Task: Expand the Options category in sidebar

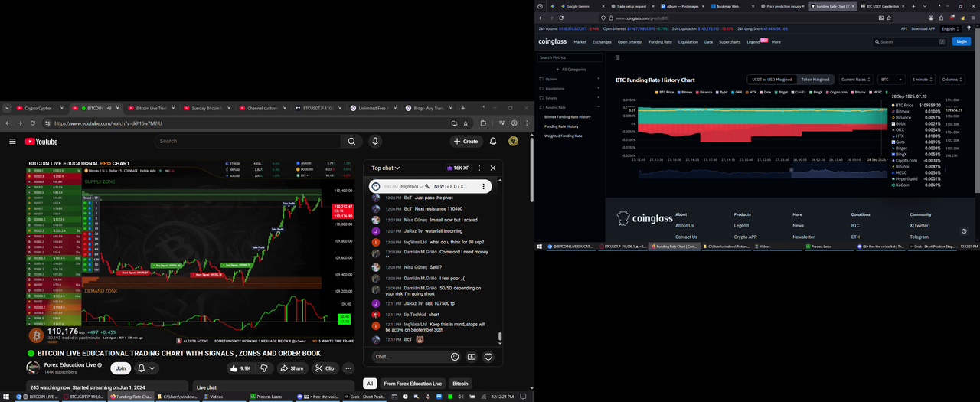Action: point(570,79)
